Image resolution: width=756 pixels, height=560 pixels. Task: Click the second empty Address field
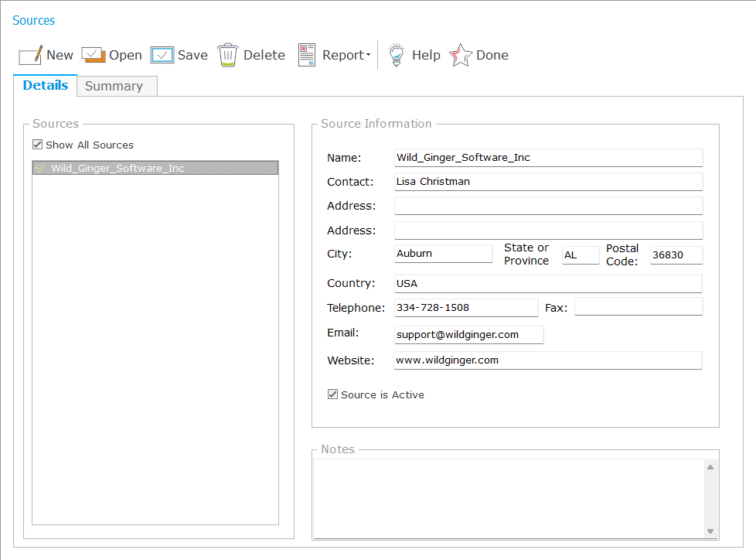click(x=548, y=230)
